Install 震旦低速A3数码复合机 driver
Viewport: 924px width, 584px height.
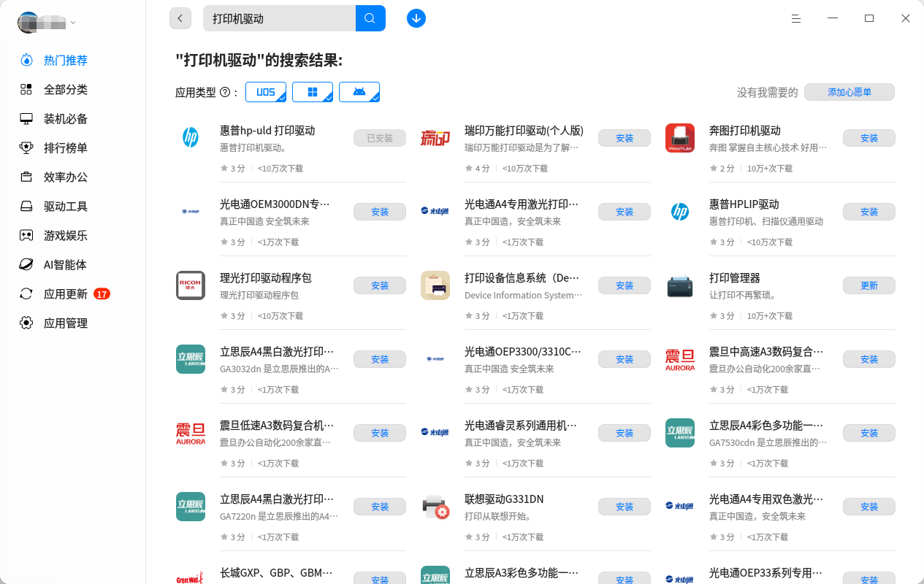(380, 433)
